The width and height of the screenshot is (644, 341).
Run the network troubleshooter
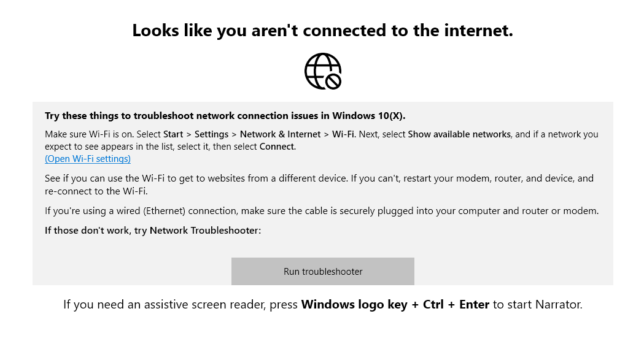323,271
